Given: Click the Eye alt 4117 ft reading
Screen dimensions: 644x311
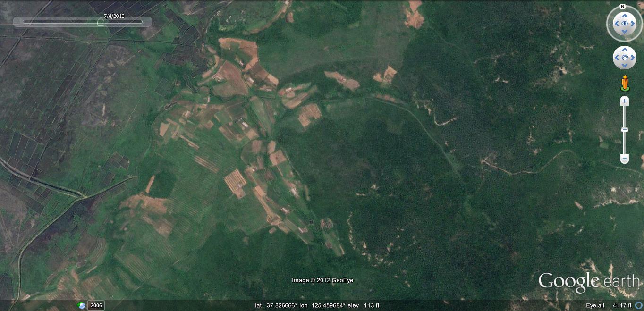Looking at the screenshot, I should click(609, 305).
